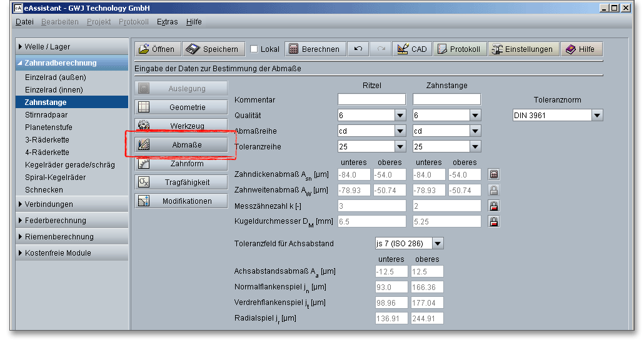Screen dimensions: 644x340
Task: Open the Extras menu
Action: click(167, 22)
